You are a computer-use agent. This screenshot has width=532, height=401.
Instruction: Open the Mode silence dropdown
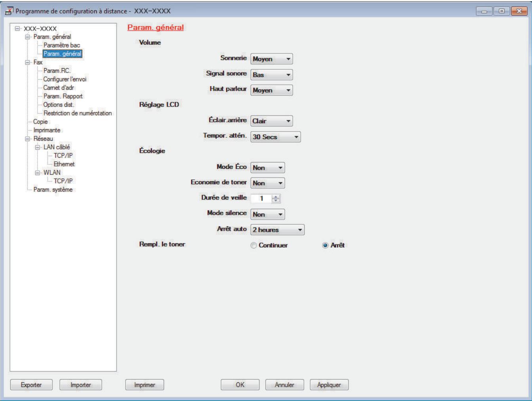pyautogui.click(x=268, y=214)
